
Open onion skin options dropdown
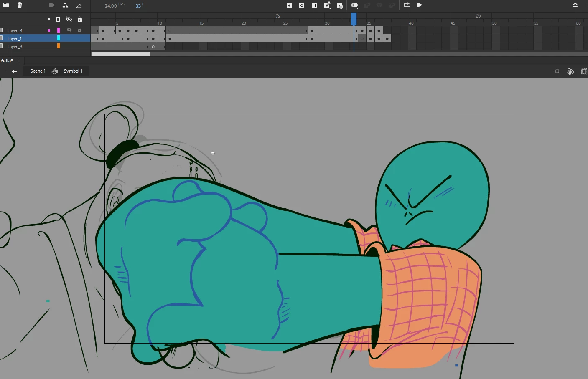point(354,5)
